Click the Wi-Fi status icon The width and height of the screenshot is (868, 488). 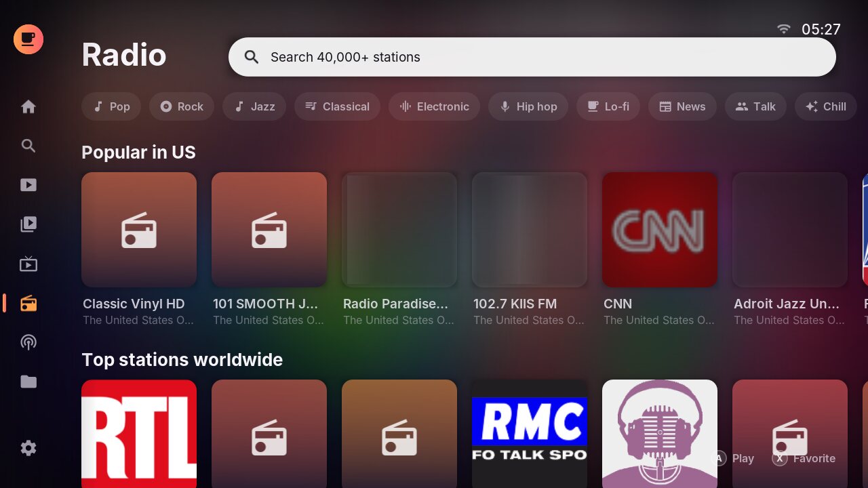[x=784, y=29]
